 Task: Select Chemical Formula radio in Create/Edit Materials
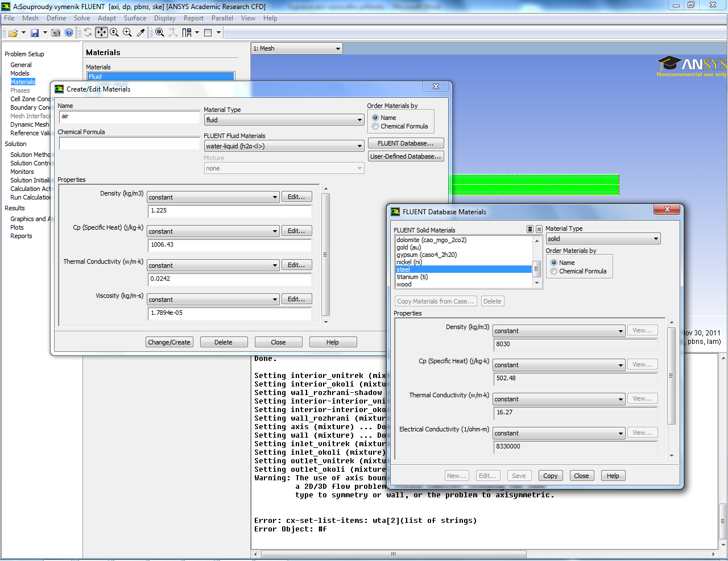click(x=375, y=126)
